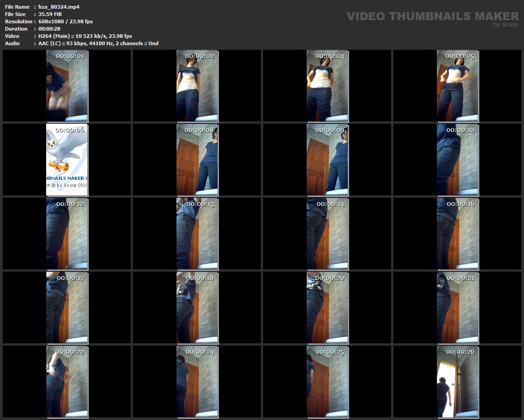The height and width of the screenshot is (420, 524).
Task: Select the owl logo frame at 00:00:06
Action: point(67,160)
